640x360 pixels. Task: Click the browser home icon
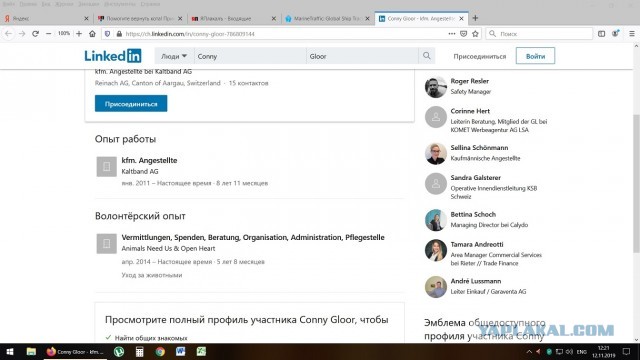(92, 34)
